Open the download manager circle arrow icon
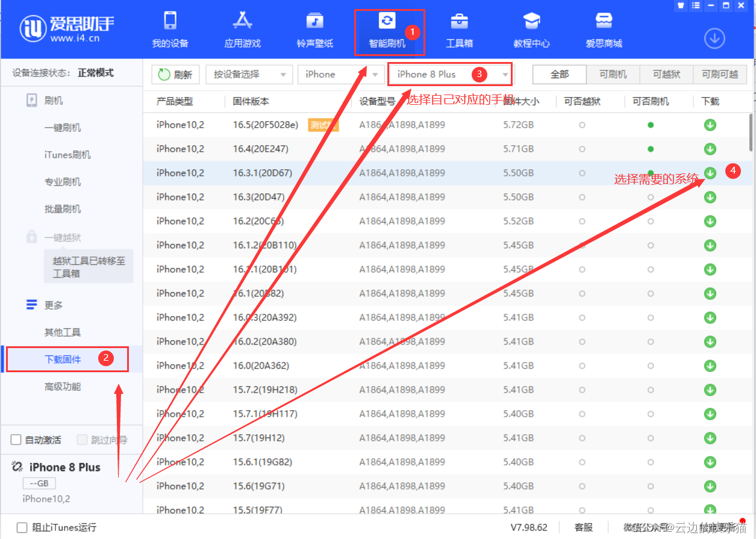756x539 pixels. point(714,39)
